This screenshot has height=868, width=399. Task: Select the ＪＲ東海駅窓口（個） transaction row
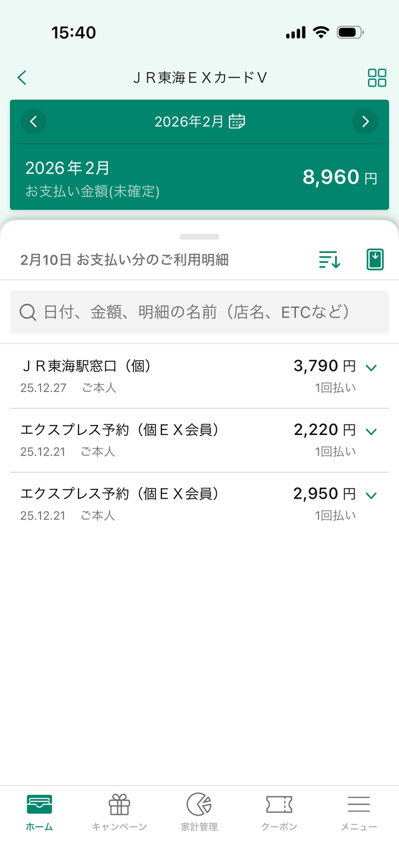[x=156, y=376]
